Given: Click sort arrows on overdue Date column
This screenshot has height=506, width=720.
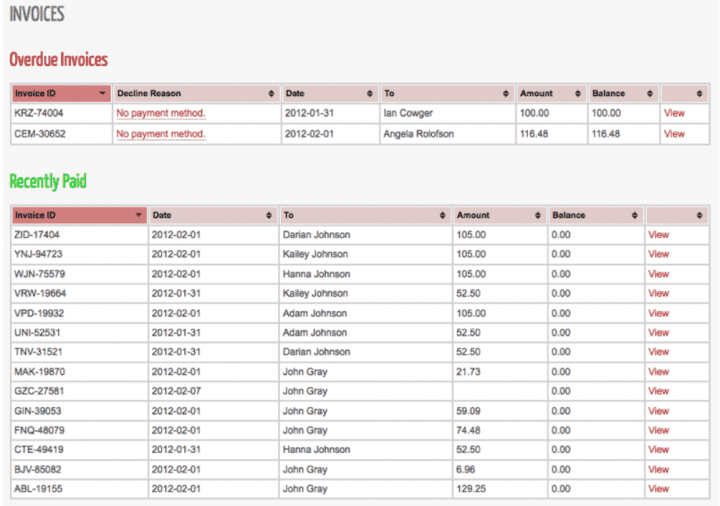Looking at the screenshot, I should 371,94.
